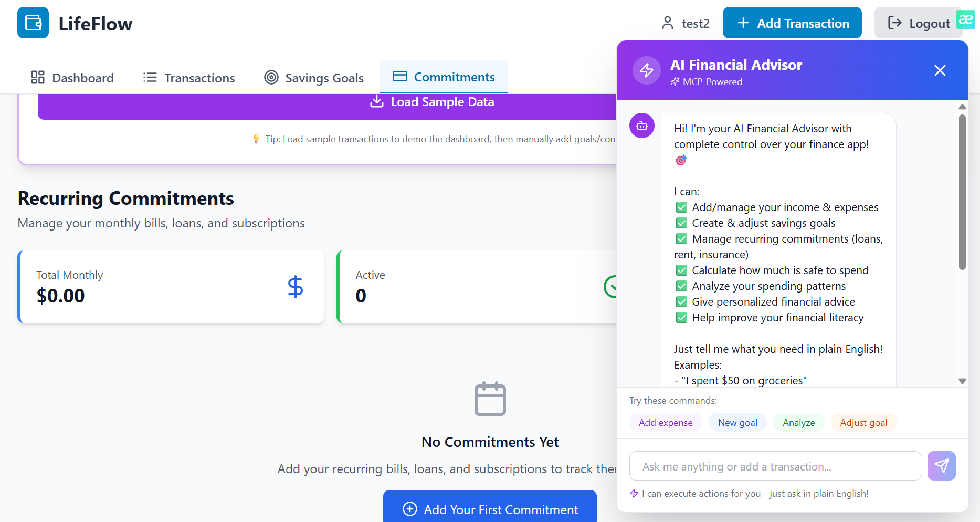Click the Try these commands label
The width and height of the screenshot is (980, 522).
coord(673,401)
